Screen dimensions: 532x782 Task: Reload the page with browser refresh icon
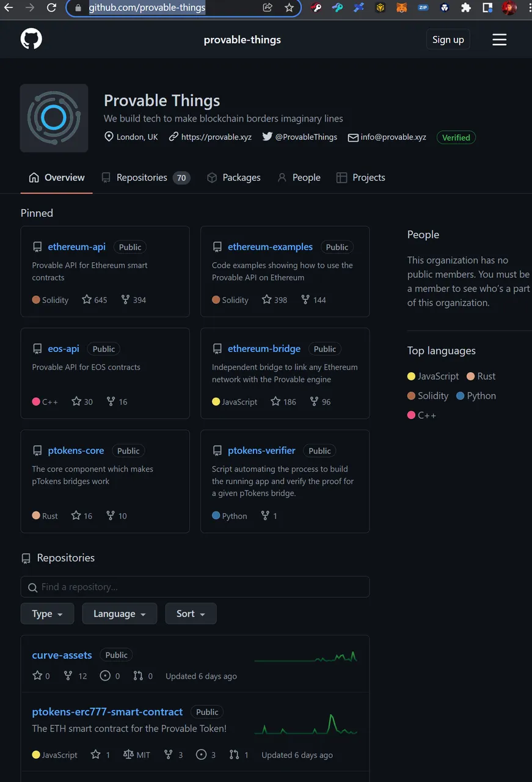coord(52,8)
